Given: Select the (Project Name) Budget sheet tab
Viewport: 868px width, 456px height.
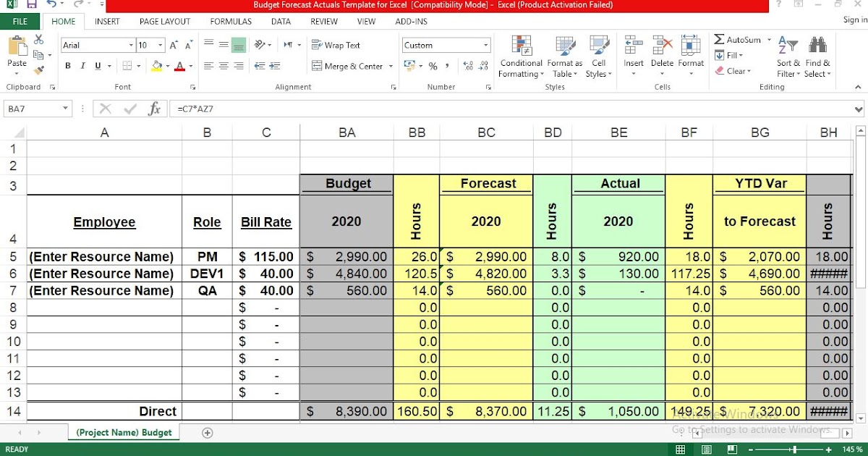Looking at the screenshot, I should coord(123,431).
